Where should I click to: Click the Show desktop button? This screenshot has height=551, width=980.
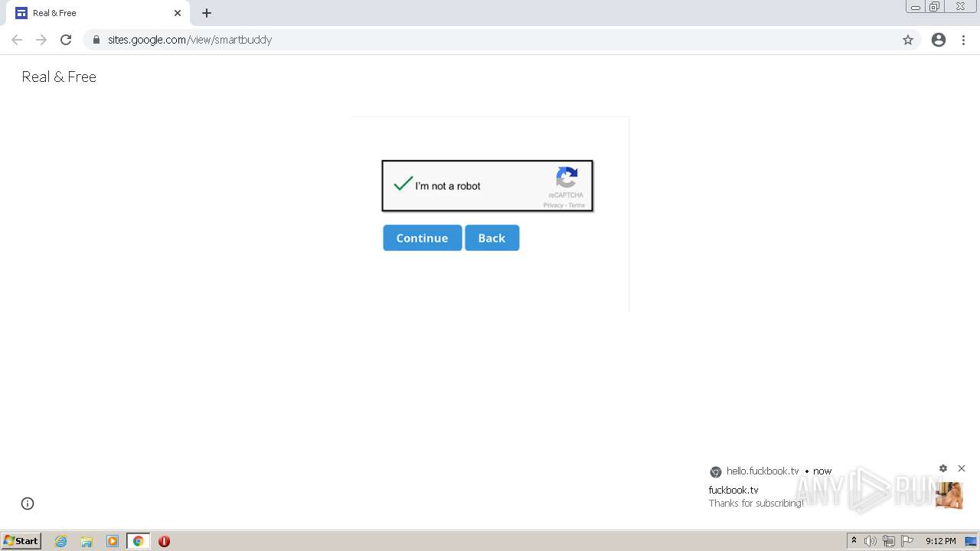point(972,541)
